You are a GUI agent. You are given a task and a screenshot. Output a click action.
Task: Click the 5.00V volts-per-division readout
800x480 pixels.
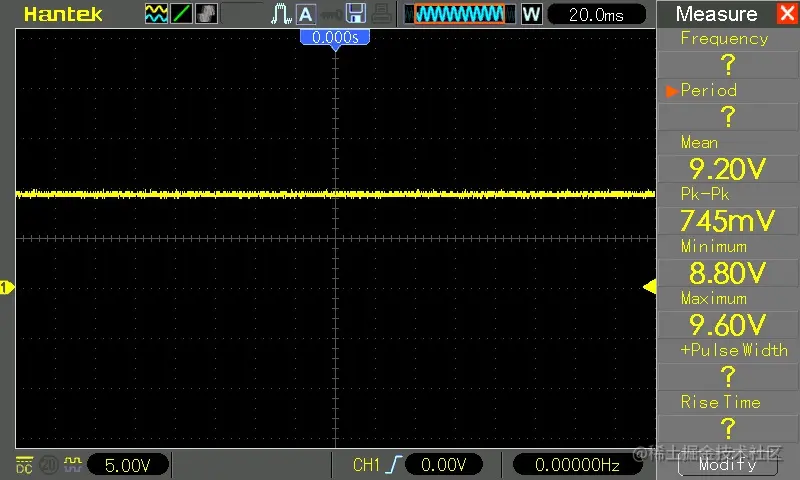click(x=128, y=464)
